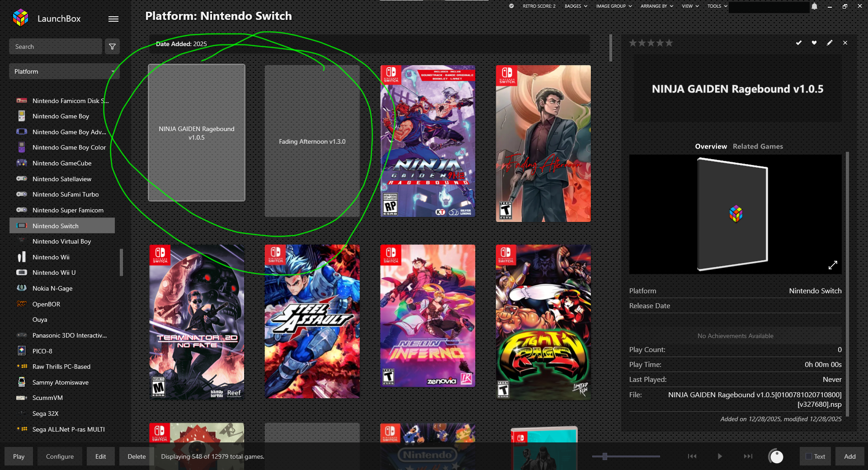Open the Tools menu
The height and width of the screenshot is (470, 868).
pos(717,6)
